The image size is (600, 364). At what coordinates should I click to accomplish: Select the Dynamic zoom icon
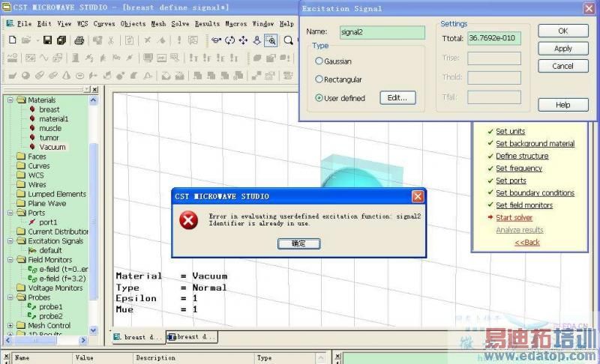coord(257,40)
